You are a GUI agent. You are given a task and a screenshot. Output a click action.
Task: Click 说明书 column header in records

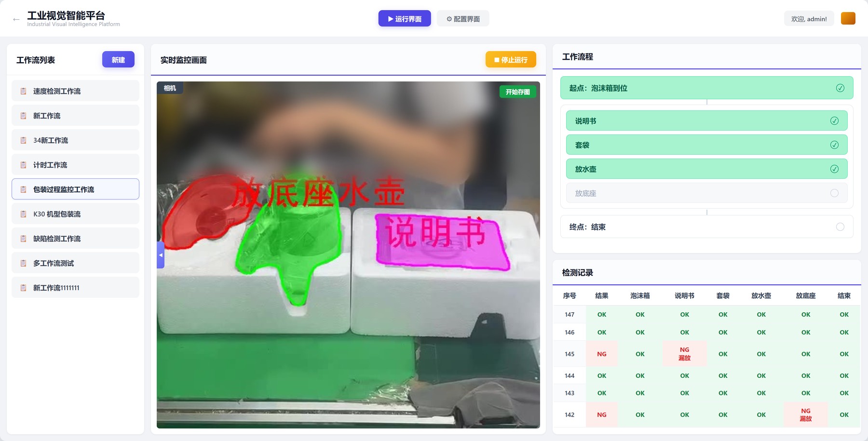point(684,295)
